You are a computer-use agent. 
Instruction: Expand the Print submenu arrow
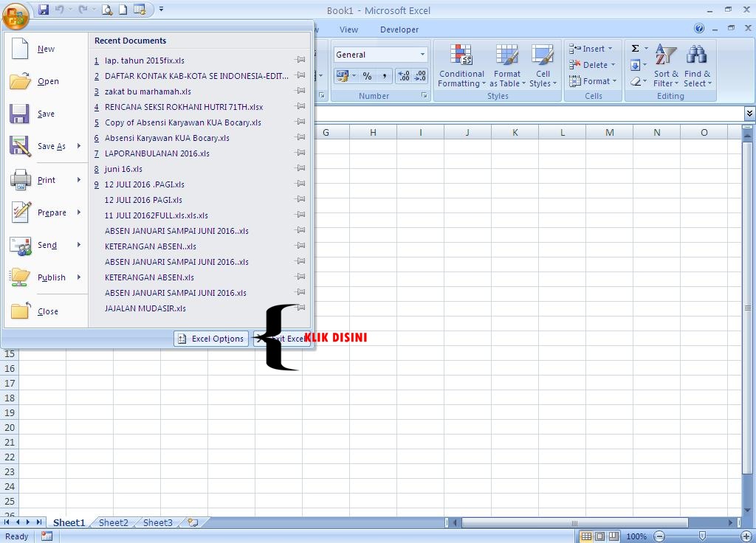click(79, 180)
